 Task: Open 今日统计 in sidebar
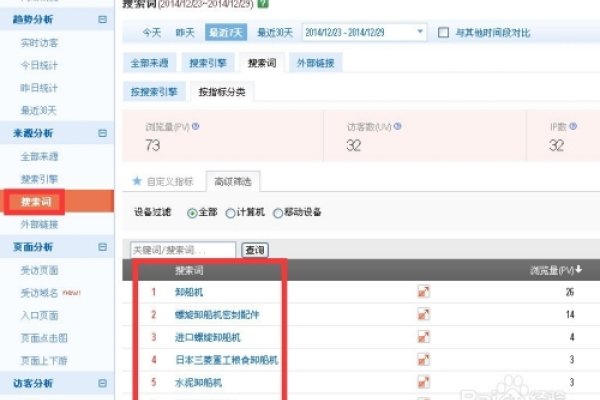coord(39,65)
